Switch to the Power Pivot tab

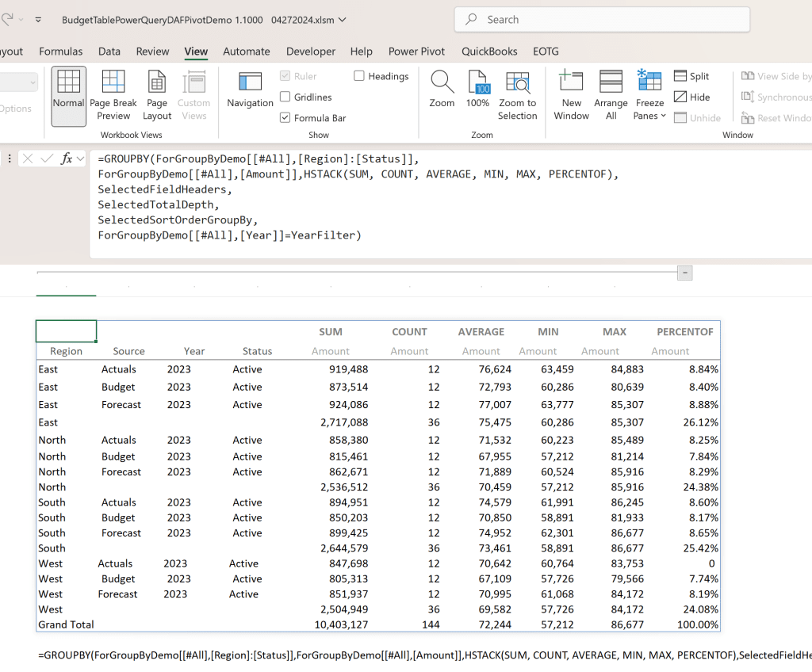(x=416, y=52)
